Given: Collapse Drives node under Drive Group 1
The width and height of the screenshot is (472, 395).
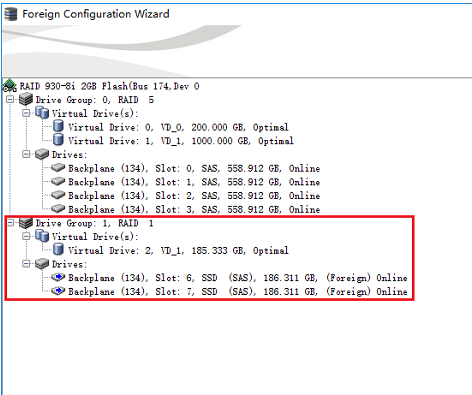Looking at the screenshot, I should coord(26,264).
